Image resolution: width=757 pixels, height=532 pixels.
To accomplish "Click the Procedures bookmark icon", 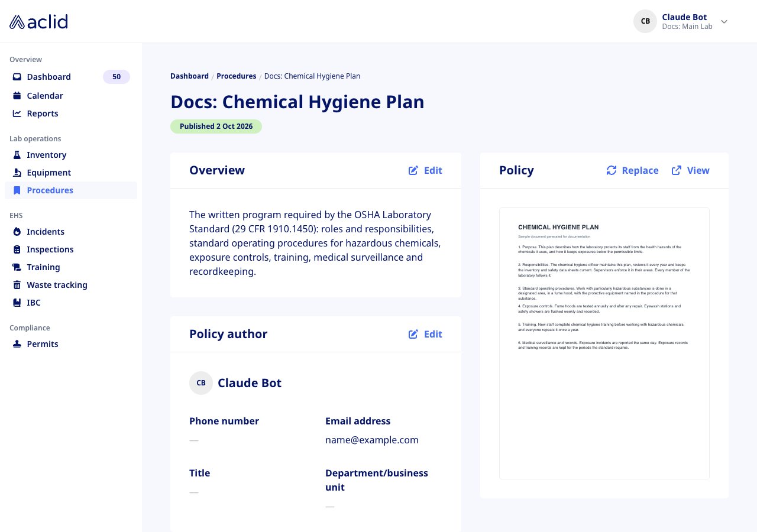I will pyautogui.click(x=17, y=190).
